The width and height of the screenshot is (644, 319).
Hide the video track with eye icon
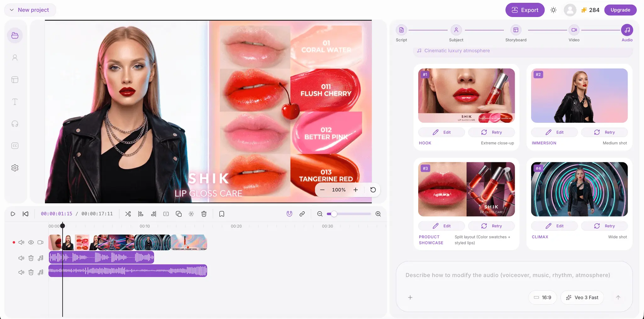tap(31, 242)
